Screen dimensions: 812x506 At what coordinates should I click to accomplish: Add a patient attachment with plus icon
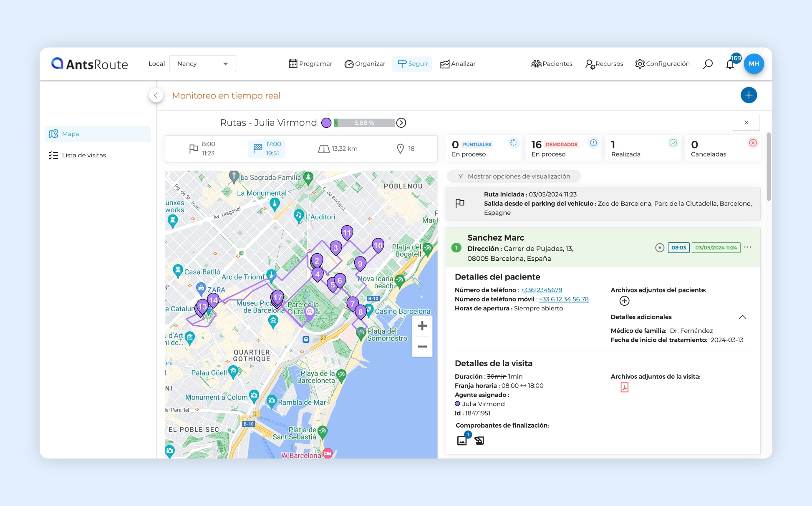coord(624,301)
